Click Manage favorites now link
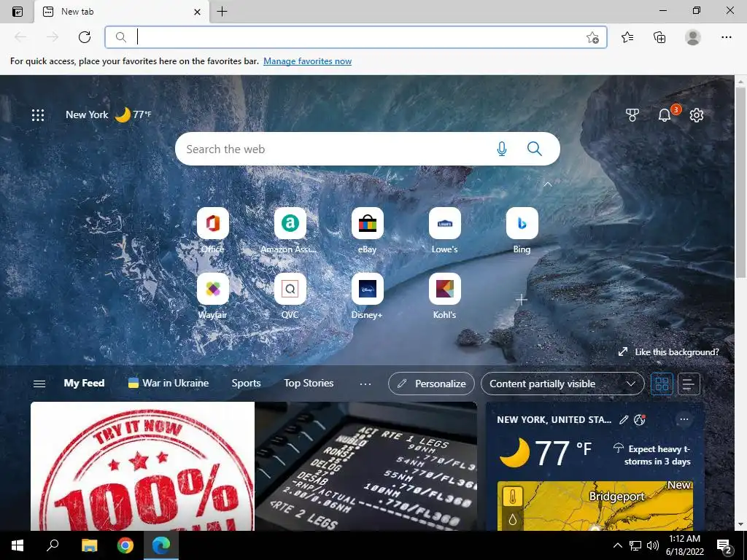747x560 pixels. pos(307,61)
